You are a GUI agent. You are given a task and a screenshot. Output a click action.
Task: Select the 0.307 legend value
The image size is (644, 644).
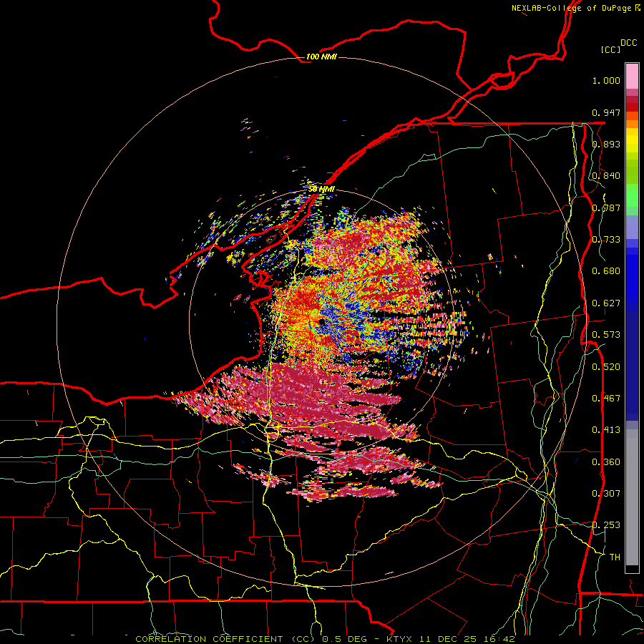[606, 494]
